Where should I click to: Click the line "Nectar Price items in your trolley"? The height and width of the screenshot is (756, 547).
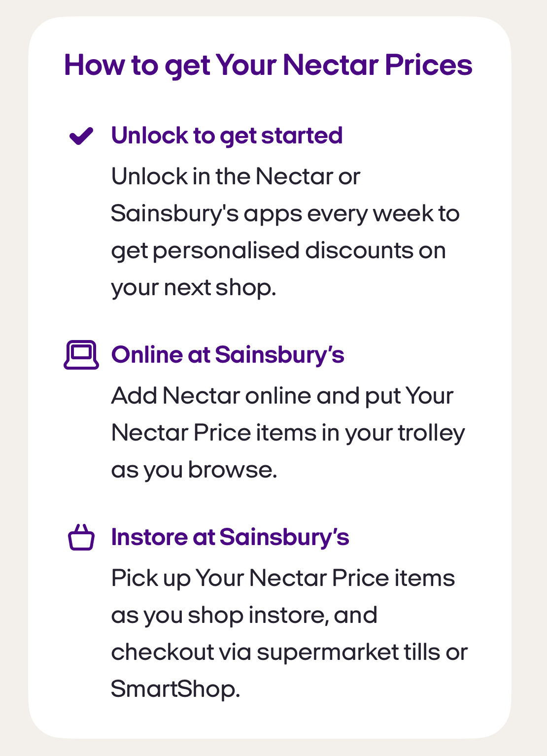tap(288, 433)
